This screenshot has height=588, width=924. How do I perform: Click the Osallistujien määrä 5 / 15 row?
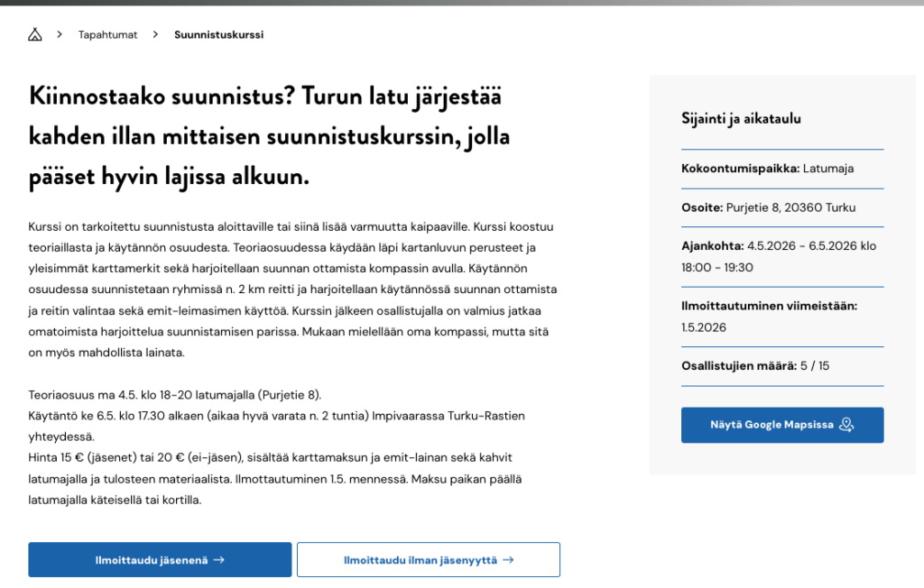tap(754, 366)
